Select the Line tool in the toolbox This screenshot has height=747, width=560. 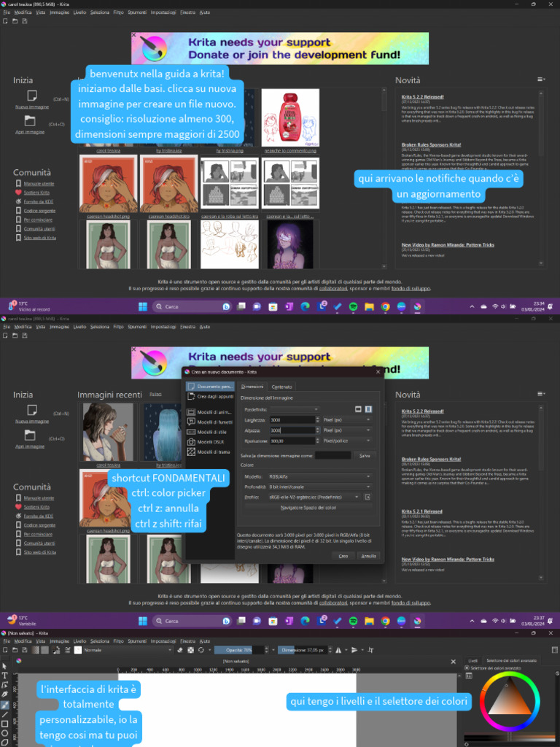[5, 715]
